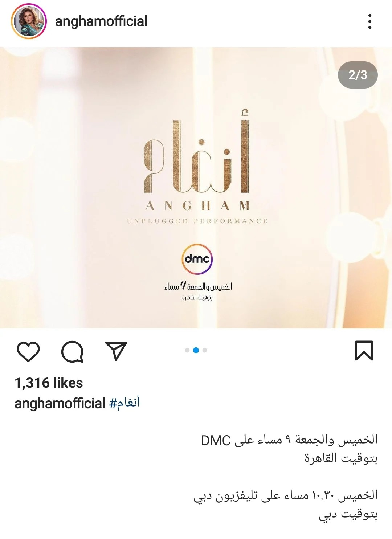Open anghamofficial profile picture story
Viewport: 392px width, 539px height.
pyautogui.click(x=29, y=21)
